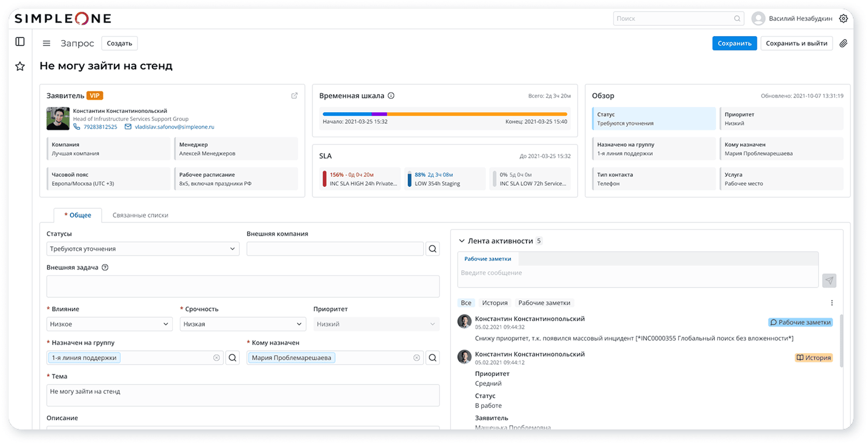Send the message with paper plane icon

click(x=829, y=280)
